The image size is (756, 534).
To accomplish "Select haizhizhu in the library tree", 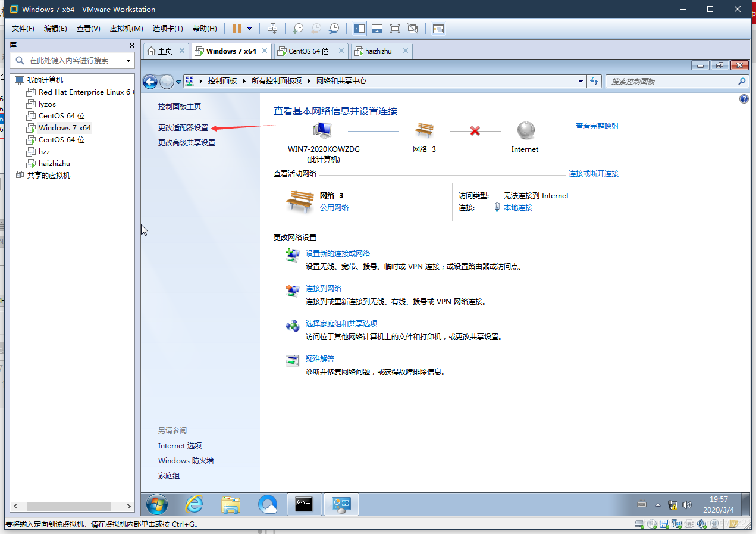I will 54,164.
